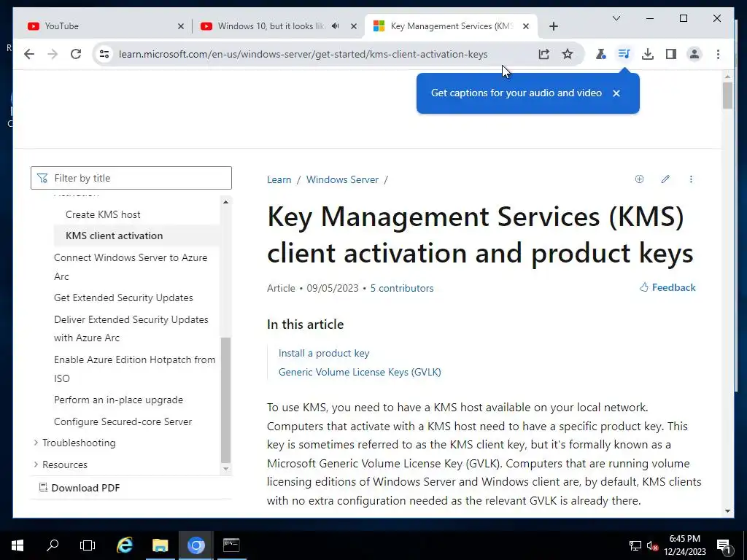
Task: Open Chrome profile avatar
Action: 694,54
